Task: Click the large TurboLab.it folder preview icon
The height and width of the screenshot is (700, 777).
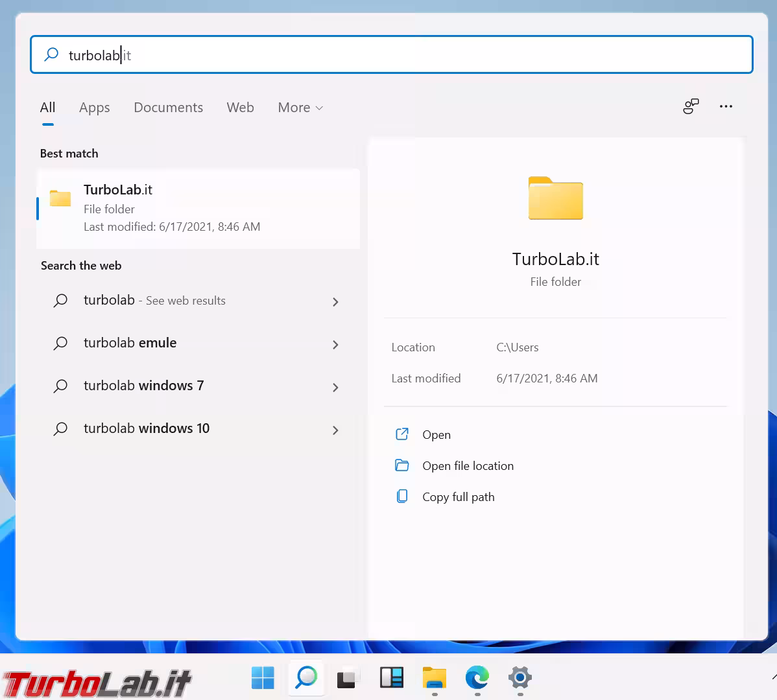Action: tap(555, 198)
